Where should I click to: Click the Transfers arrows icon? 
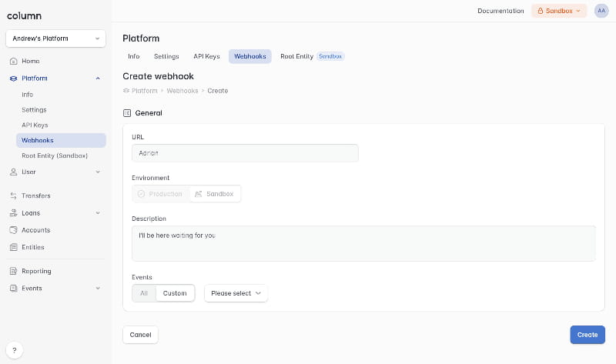(13, 195)
